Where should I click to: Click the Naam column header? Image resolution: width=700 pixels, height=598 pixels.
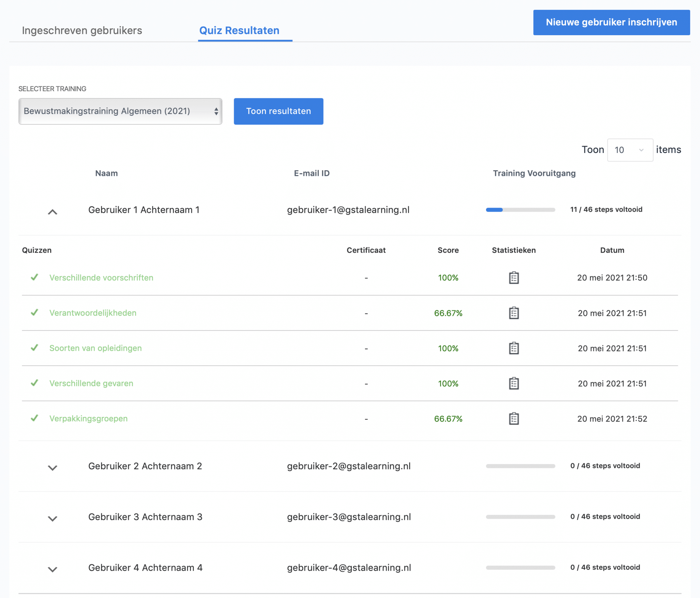point(106,173)
